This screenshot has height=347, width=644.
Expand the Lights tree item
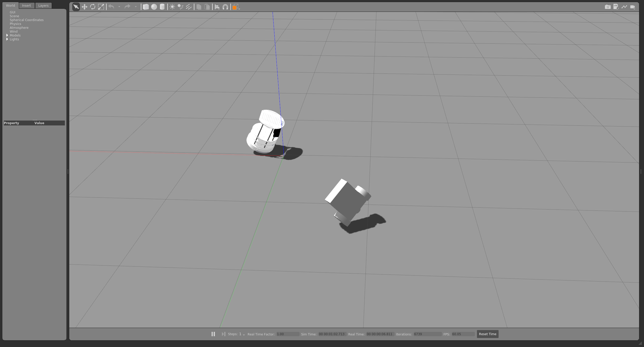tap(7, 39)
